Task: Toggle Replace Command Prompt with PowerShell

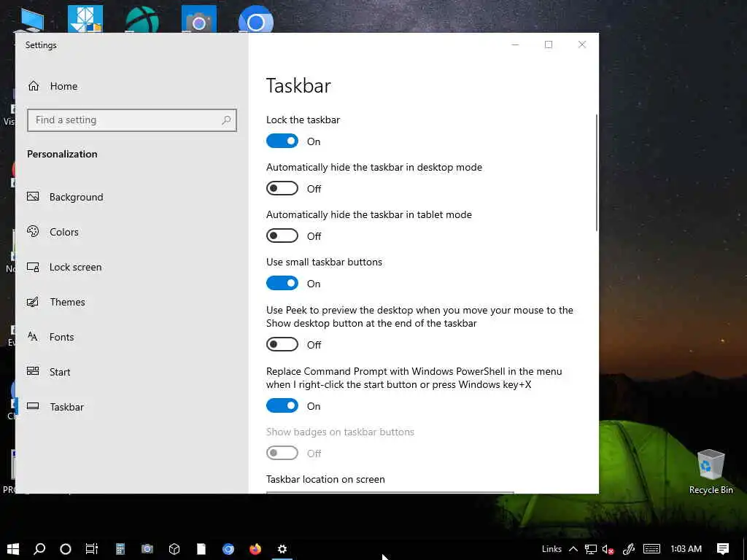Action: tap(282, 405)
